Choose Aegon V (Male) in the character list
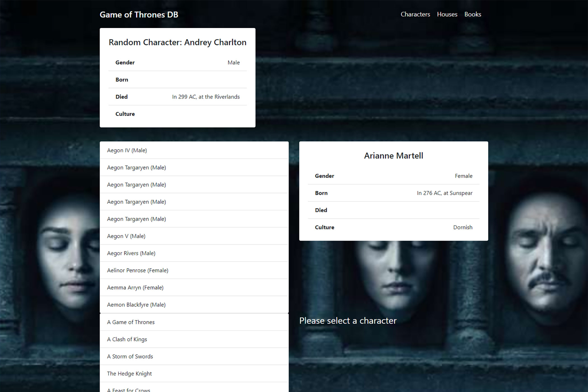Screen dimensions: 588x392 coord(194,236)
